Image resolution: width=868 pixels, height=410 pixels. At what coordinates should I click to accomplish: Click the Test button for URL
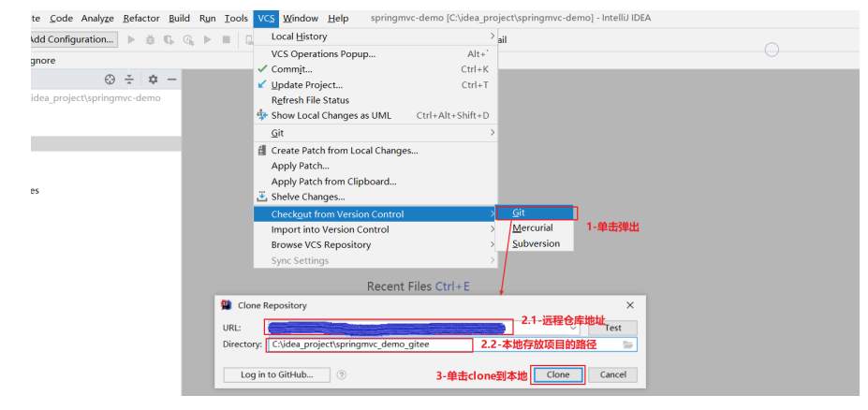612,328
